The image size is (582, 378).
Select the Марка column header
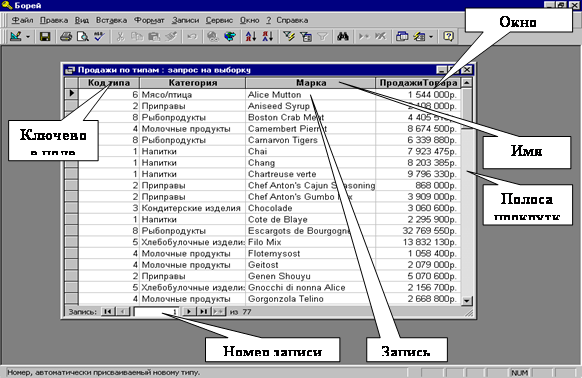click(311, 83)
